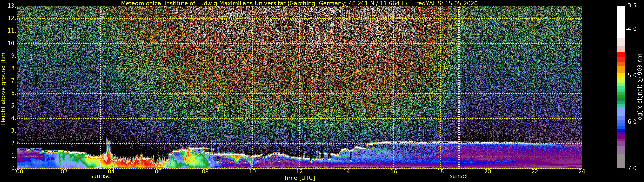
Task: Click the '5.' height axis tick label
Action: (13, 106)
